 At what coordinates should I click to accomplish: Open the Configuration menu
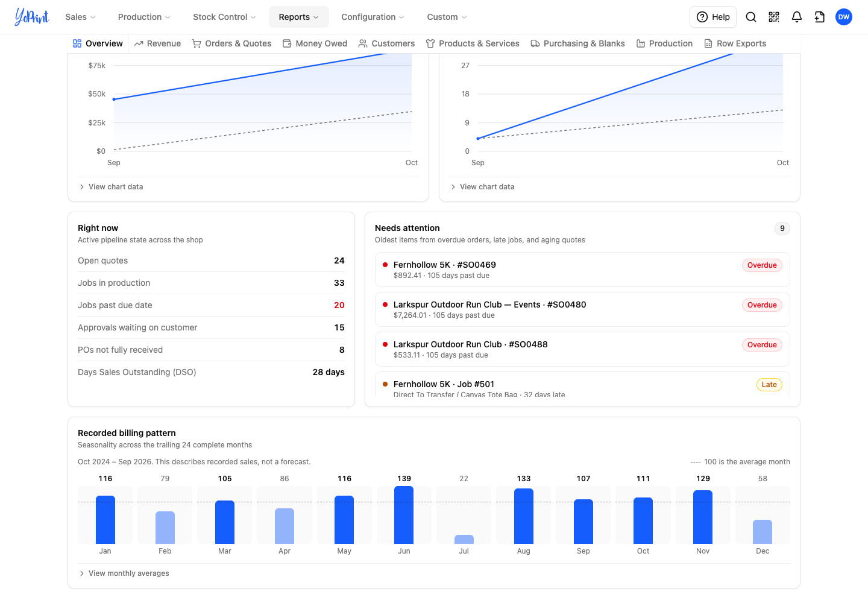point(373,17)
